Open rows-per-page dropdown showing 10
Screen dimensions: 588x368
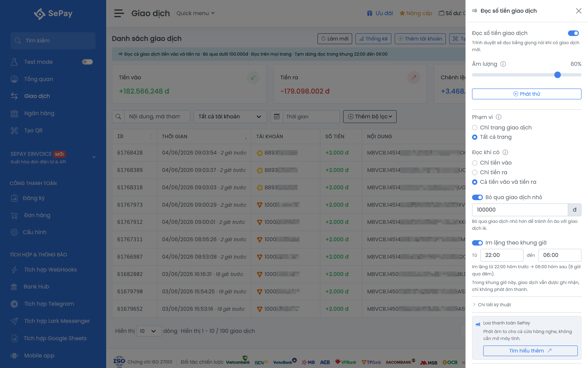[149, 331]
